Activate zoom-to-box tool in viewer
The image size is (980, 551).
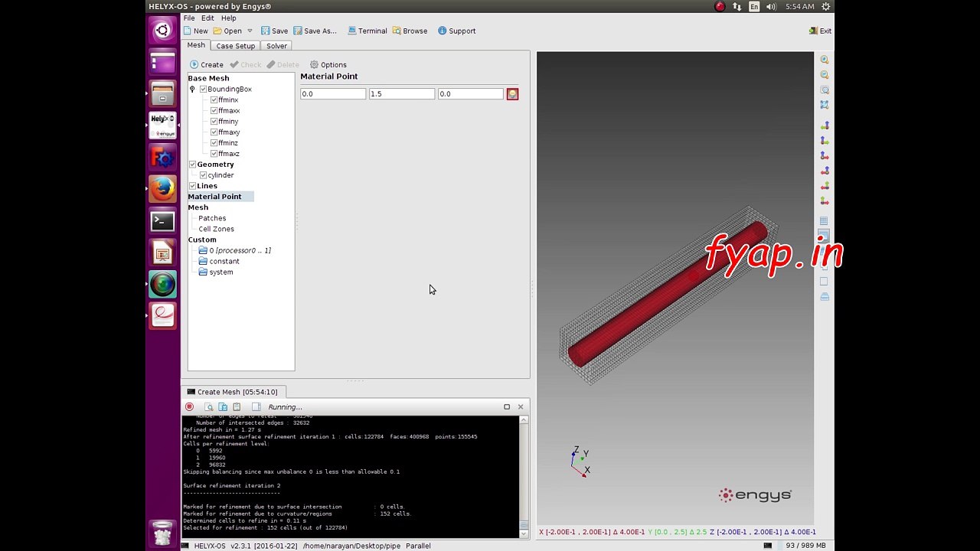coord(825,90)
